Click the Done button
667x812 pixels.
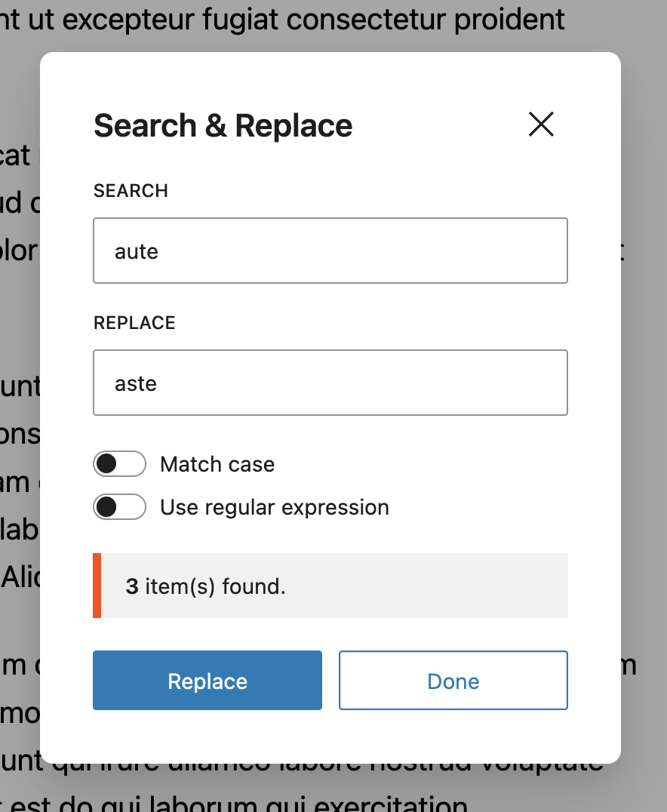[453, 681]
